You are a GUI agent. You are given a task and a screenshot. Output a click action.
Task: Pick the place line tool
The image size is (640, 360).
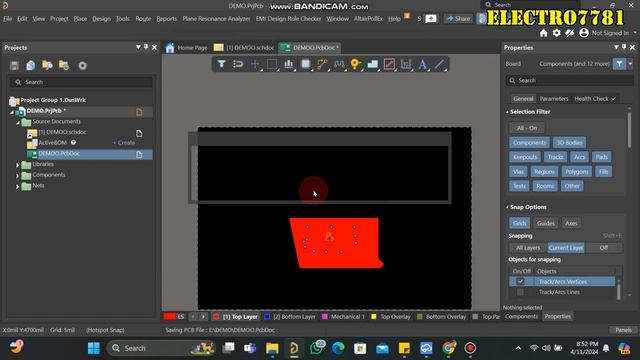pyautogui.click(x=439, y=64)
